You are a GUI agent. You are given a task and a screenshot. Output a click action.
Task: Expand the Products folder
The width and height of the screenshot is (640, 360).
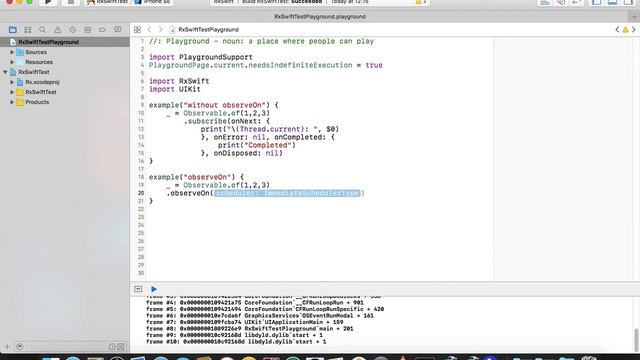[x=12, y=102]
